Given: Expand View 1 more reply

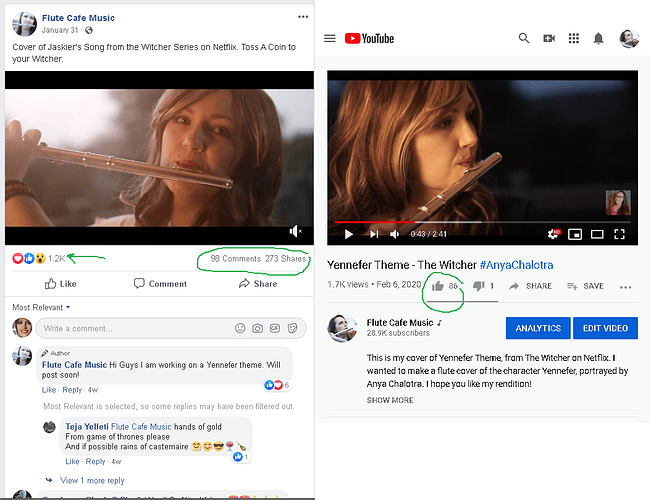Looking at the screenshot, I should (92, 480).
